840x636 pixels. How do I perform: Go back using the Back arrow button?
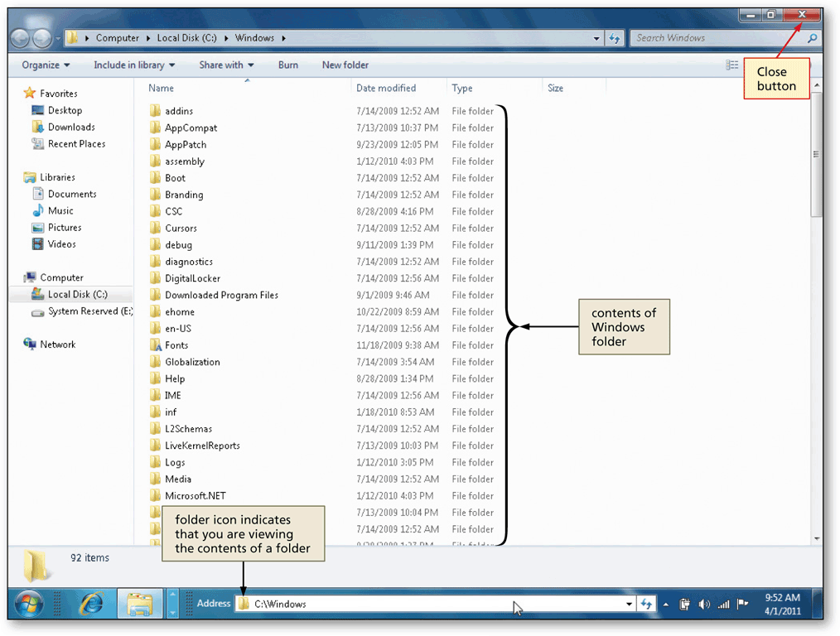coord(20,38)
